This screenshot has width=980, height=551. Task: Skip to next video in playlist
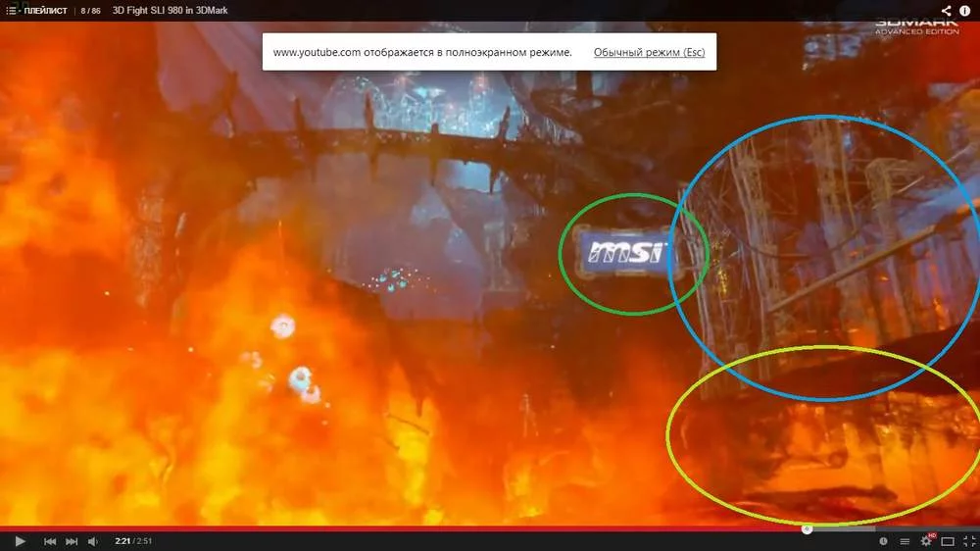[72, 541]
